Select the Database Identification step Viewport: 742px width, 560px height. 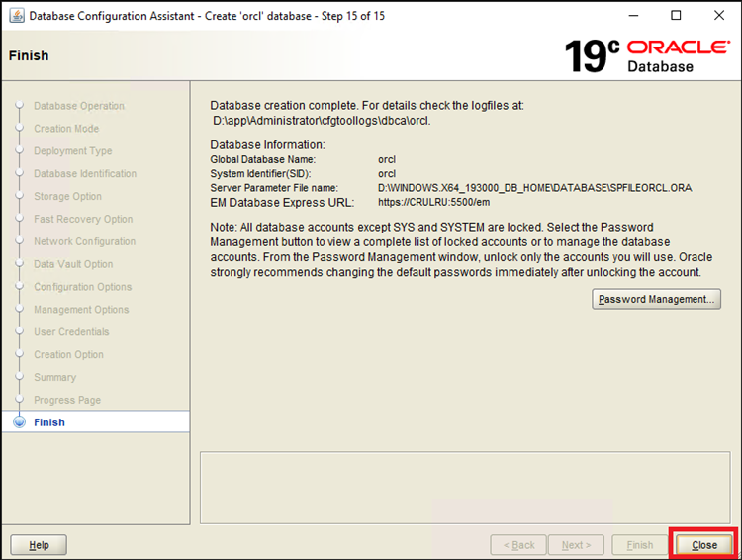[85, 173]
